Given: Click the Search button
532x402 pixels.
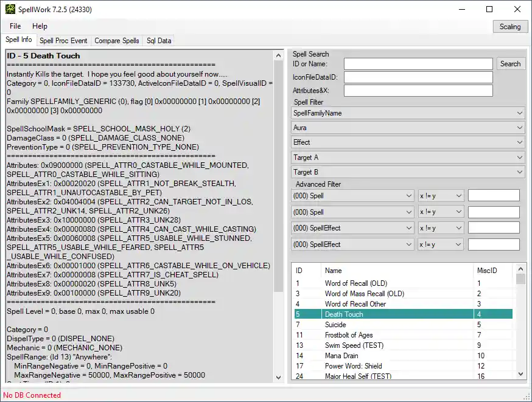Looking at the screenshot, I should (511, 63).
